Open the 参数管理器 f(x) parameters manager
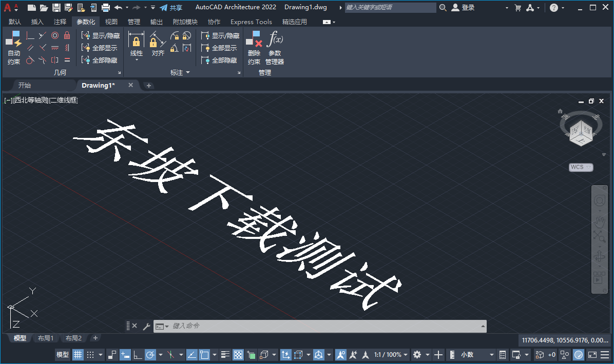 275,43
